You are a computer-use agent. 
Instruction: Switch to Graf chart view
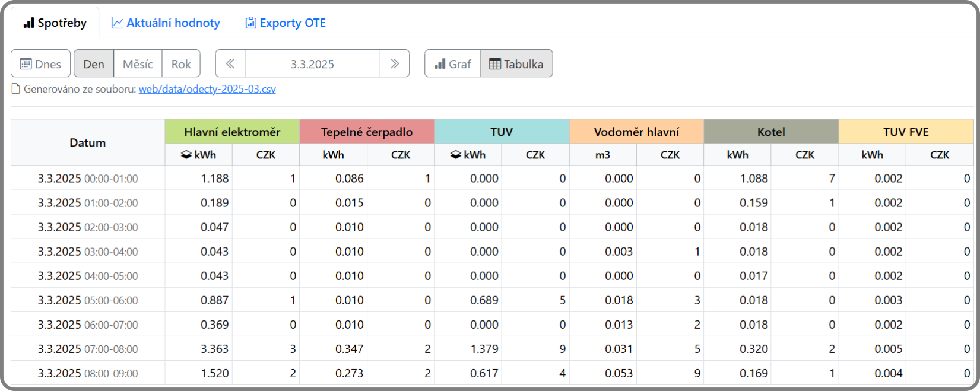coord(452,64)
